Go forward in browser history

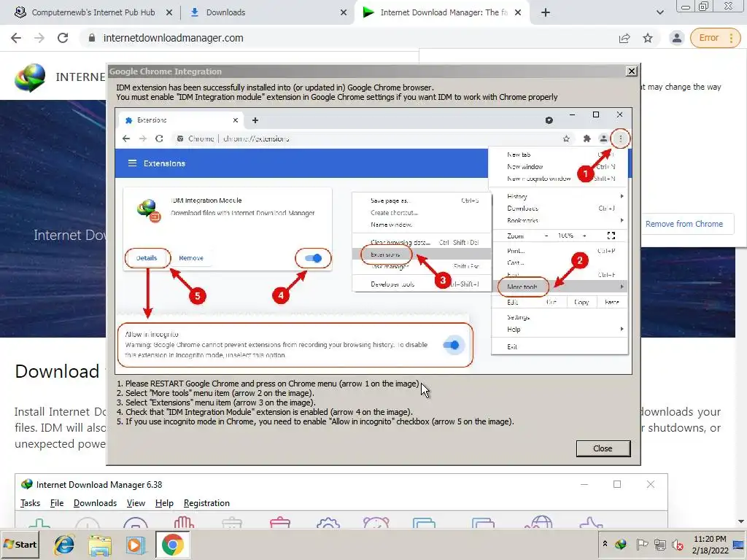pos(39,38)
